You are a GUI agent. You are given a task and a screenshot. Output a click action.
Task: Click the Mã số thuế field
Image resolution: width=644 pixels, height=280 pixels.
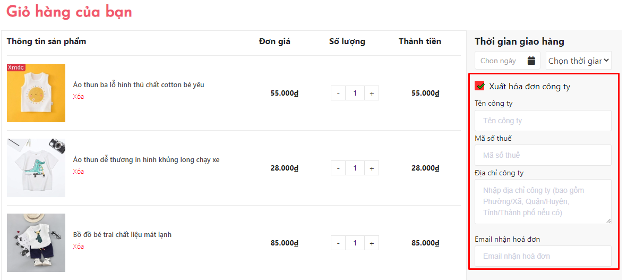543,155
